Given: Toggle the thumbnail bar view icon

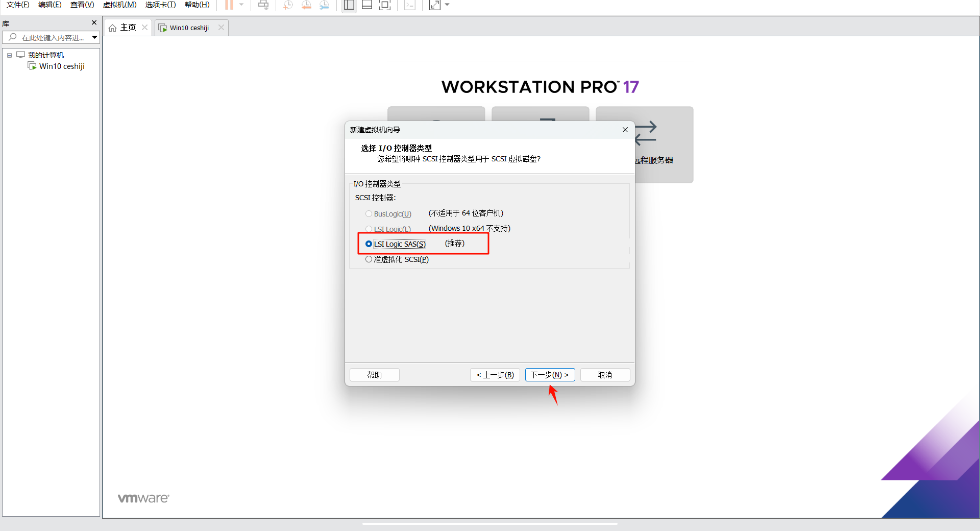Looking at the screenshot, I should pos(367,5).
